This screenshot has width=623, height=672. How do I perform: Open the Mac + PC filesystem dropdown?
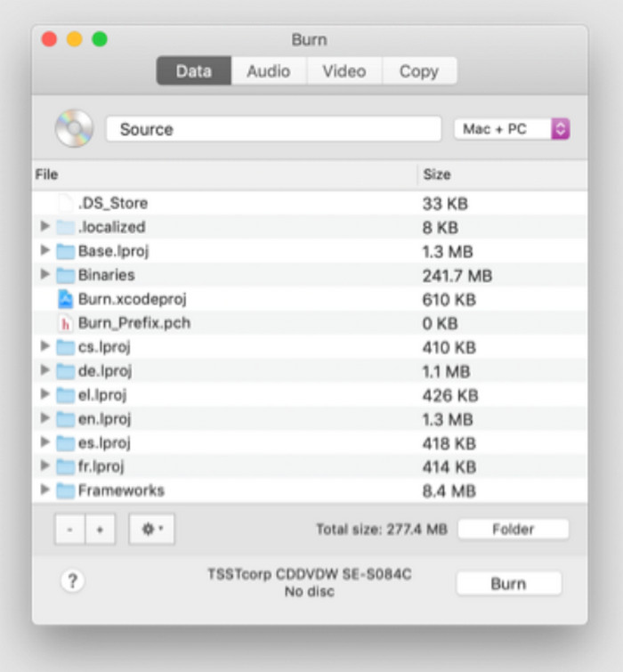(x=512, y=128)
